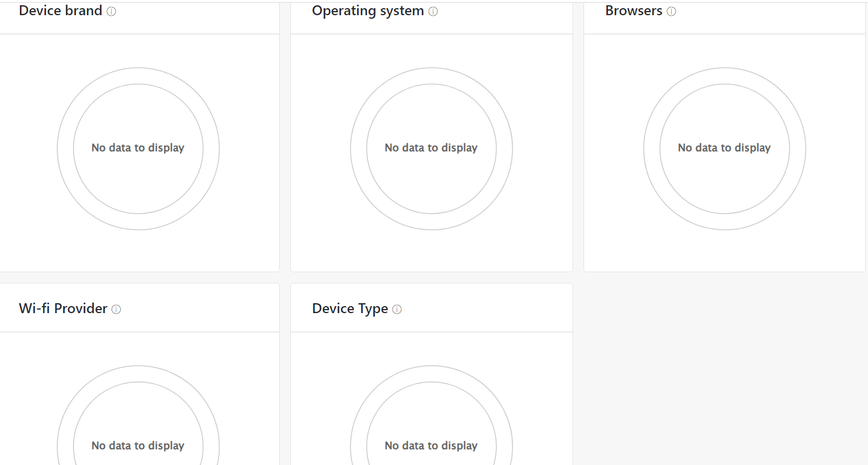Select the Operating system card title

pos(368,11)
